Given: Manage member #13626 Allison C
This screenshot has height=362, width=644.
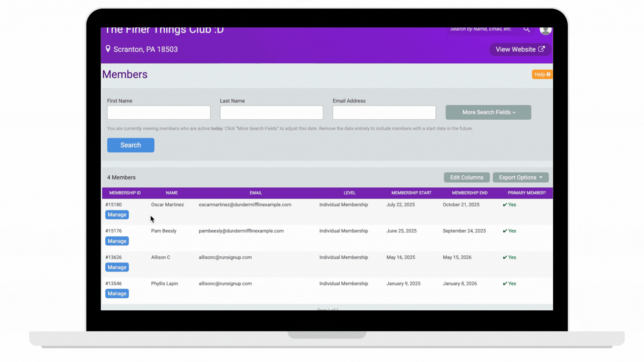Looking at the screenshot, I should click(x=117, y=267).
